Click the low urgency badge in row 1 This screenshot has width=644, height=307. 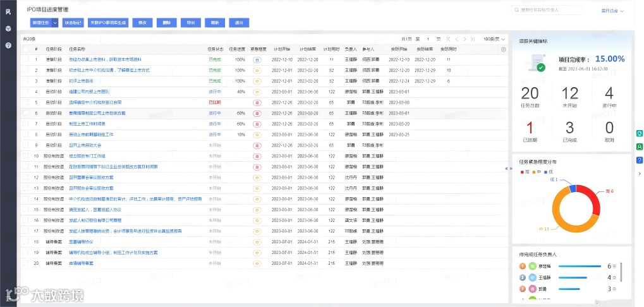click(257, 60)
